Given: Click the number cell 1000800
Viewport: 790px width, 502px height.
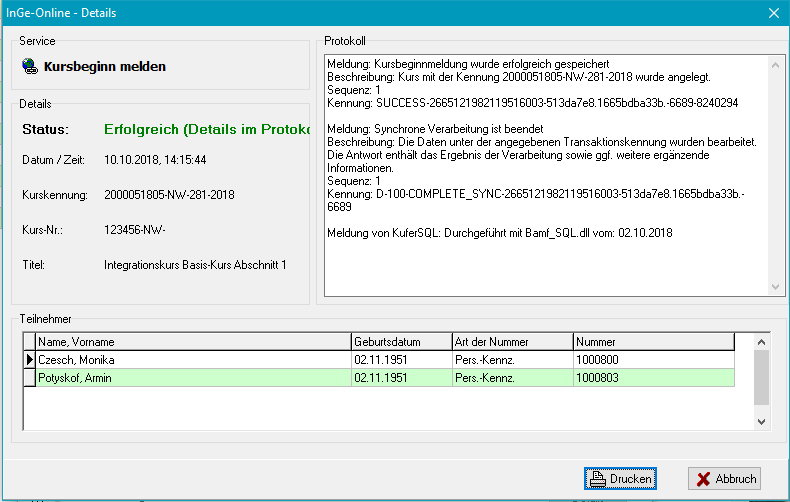Looking at the screenshot, I should tap(654, 360).
